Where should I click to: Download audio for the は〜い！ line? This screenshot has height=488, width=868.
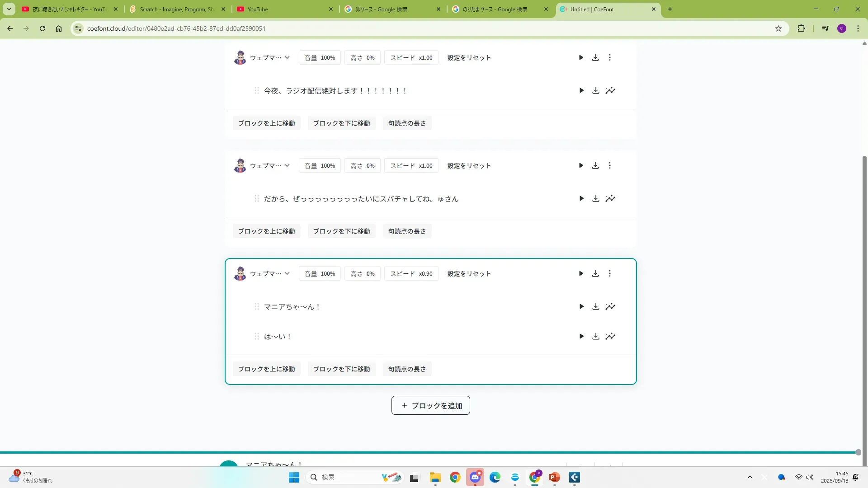click(x=596, y=336)
